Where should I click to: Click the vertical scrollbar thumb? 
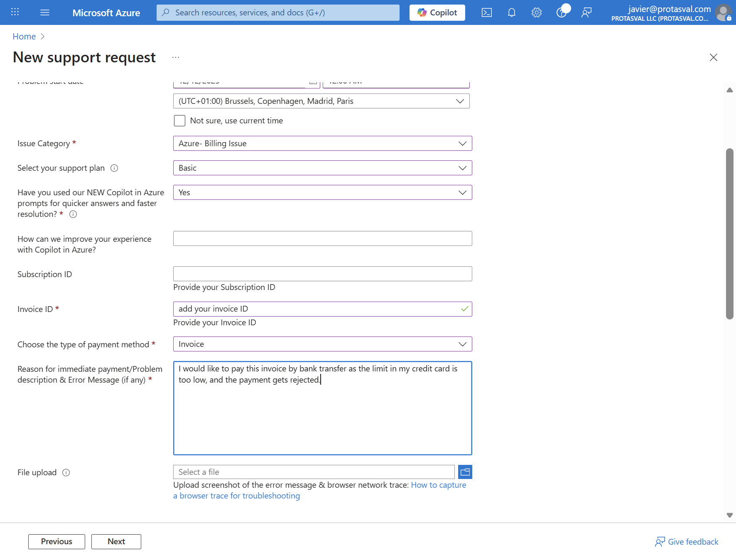(x=730, y=234)
